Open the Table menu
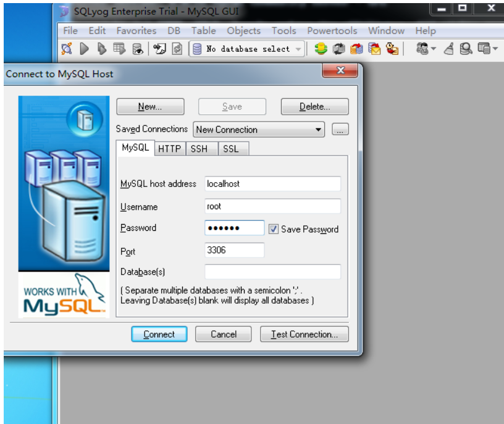This screenshot has height=424, width=504. click(x=203, y=31)
